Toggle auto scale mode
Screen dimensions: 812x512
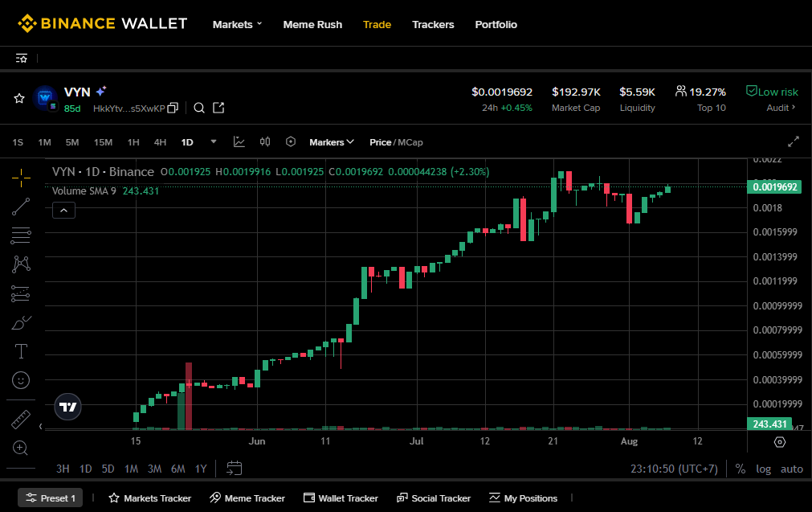[792, 469]
